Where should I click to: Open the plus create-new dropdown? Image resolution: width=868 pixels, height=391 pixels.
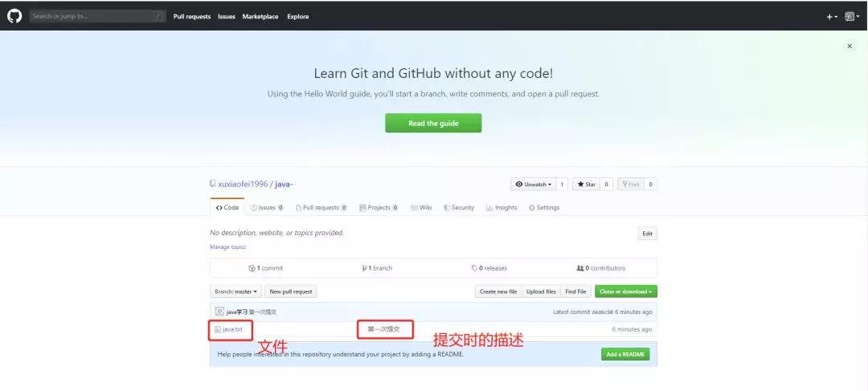(x=832, y=17)
